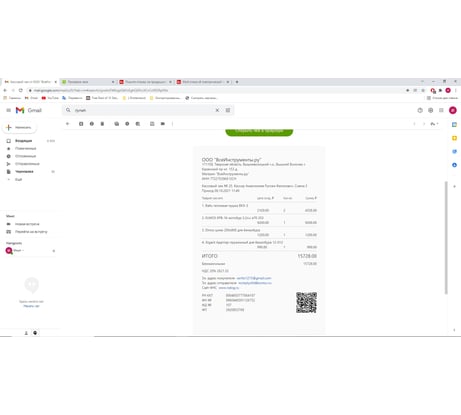Screen dimensions: 461x415
Task: Switch to the second browser tab
Action: tap(88, 82)
